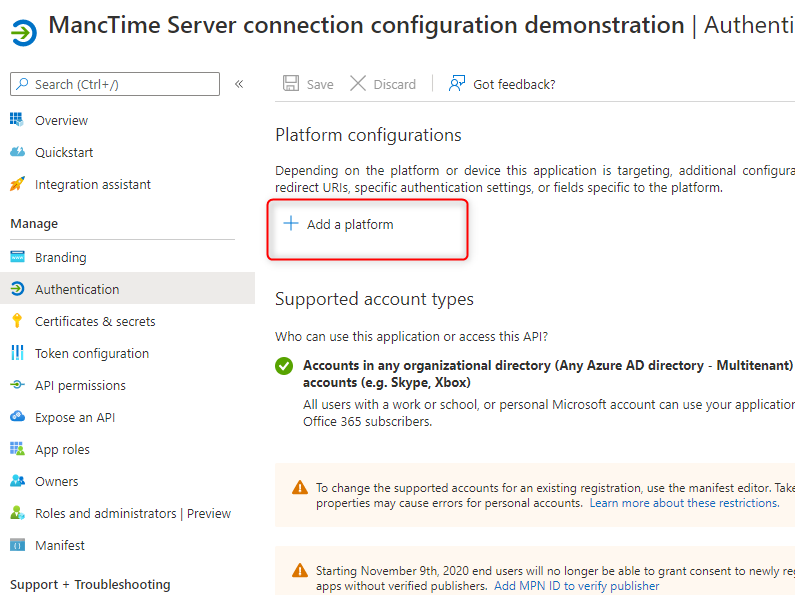Click inside the Search (Ctrl+/) field
Image resolution: width=795 pixels, height=595 pixels.
pyautogui.click(x=120, y=84)
